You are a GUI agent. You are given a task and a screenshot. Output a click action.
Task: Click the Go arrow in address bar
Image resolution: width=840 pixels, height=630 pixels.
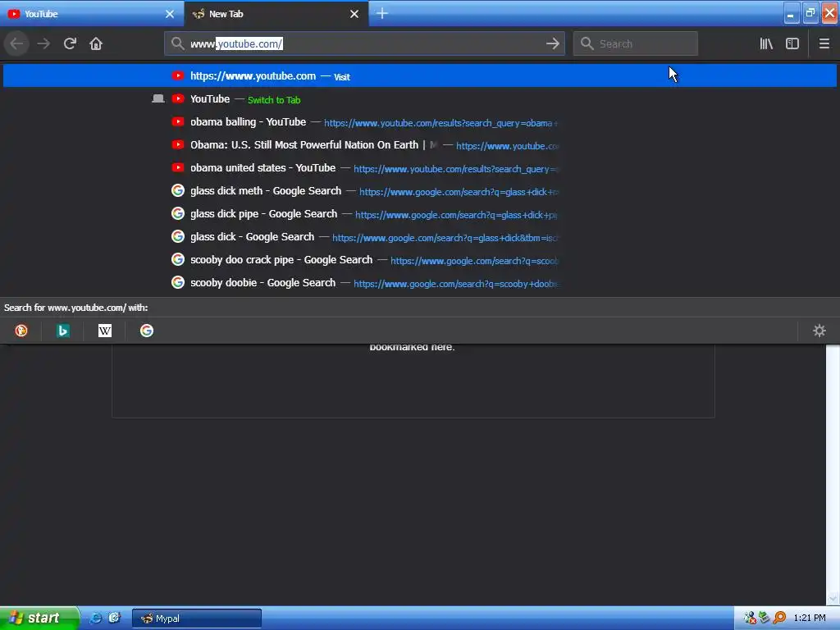coord(552,44)
